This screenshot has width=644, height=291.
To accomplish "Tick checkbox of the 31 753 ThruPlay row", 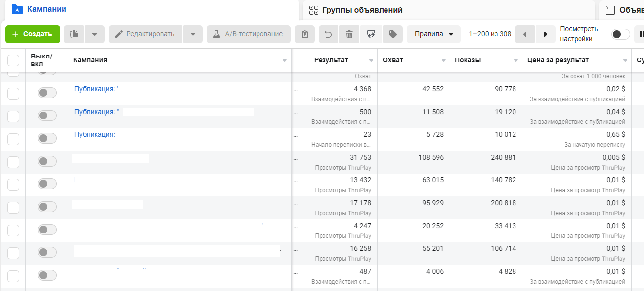I will pos(13,161).
